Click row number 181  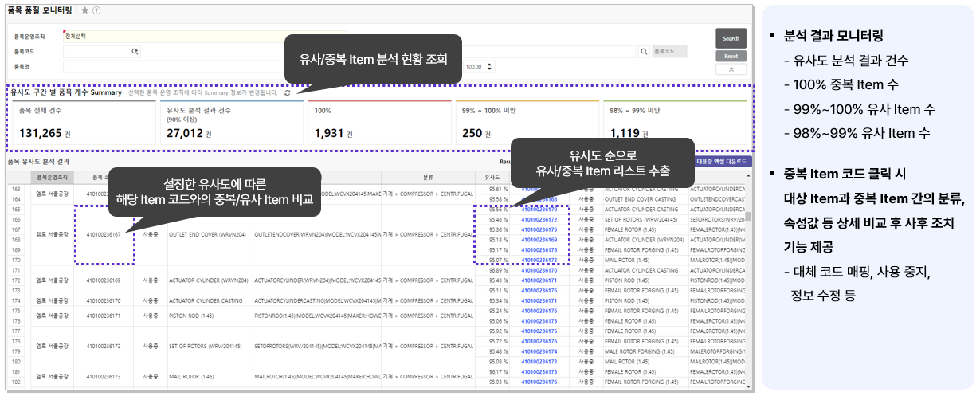click(x=16, y=371)
